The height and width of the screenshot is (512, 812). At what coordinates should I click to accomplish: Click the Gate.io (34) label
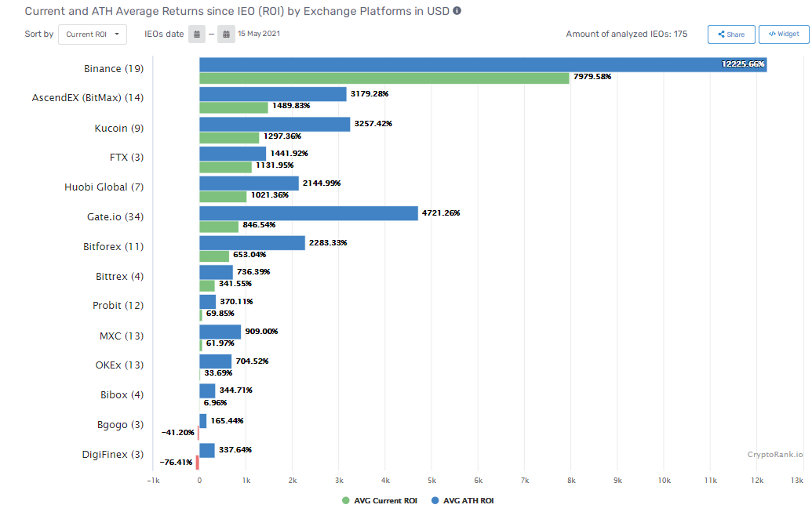coord(115,217)
